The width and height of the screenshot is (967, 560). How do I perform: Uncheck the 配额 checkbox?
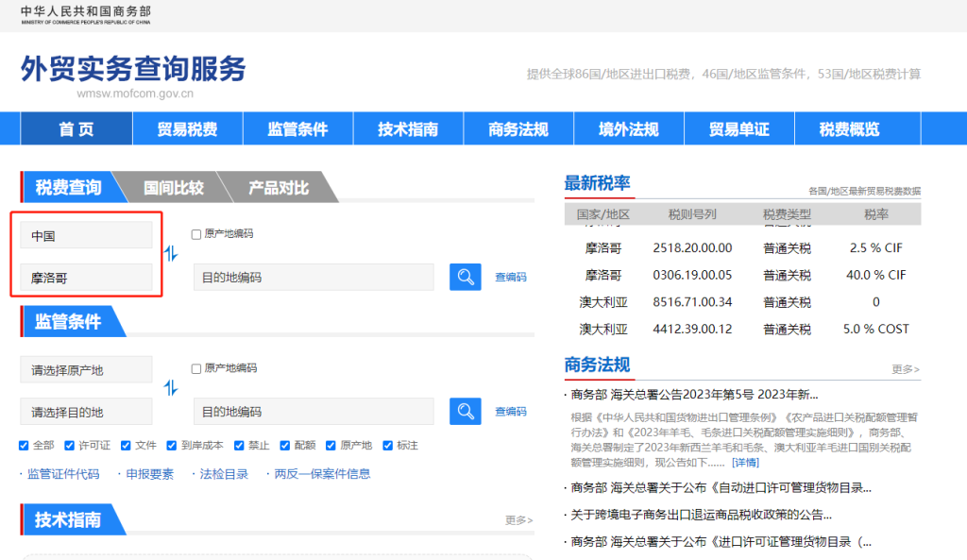point(285,446)
